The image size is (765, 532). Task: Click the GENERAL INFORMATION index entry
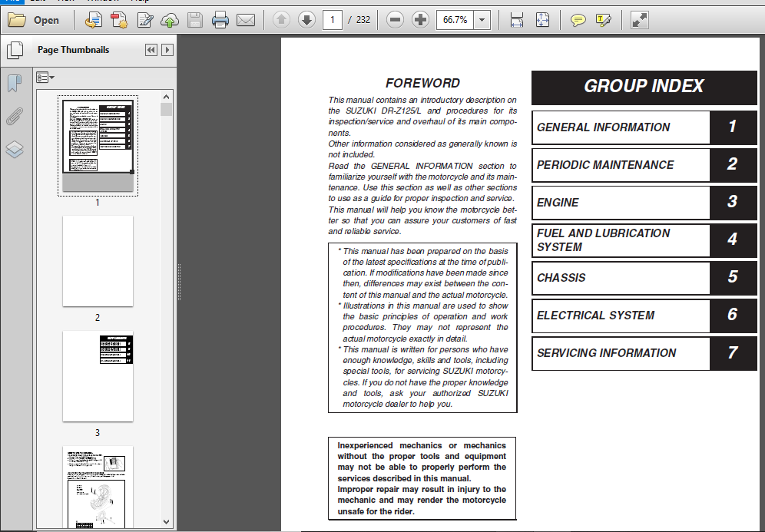644,127
